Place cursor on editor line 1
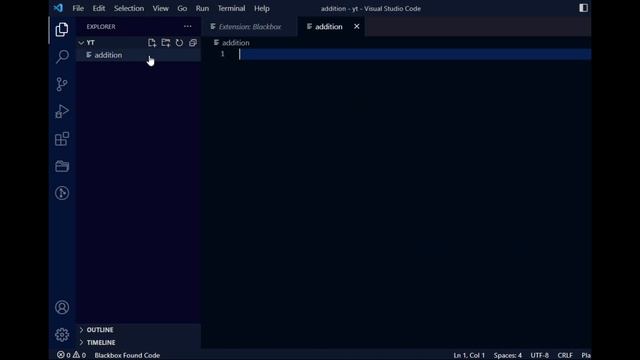The width and height of the screenshot is (640, 360). [x=415, y=54]
